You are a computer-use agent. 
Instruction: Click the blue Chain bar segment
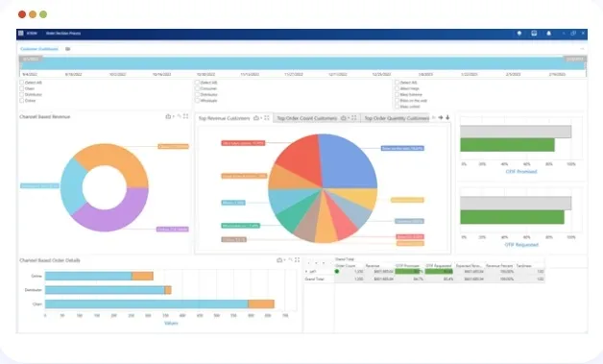point(147,304)
